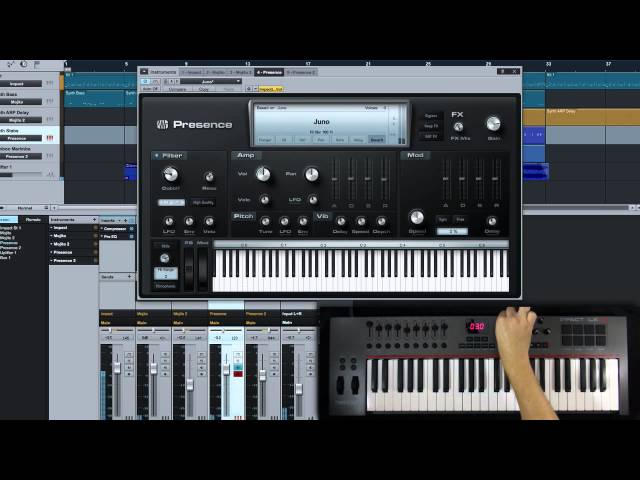Click the Mod Delay knob

tap(492, 221)
